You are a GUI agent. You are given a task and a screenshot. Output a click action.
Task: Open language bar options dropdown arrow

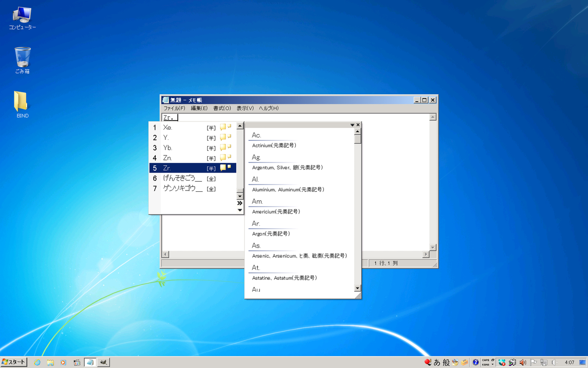click(x=493, y=365)
